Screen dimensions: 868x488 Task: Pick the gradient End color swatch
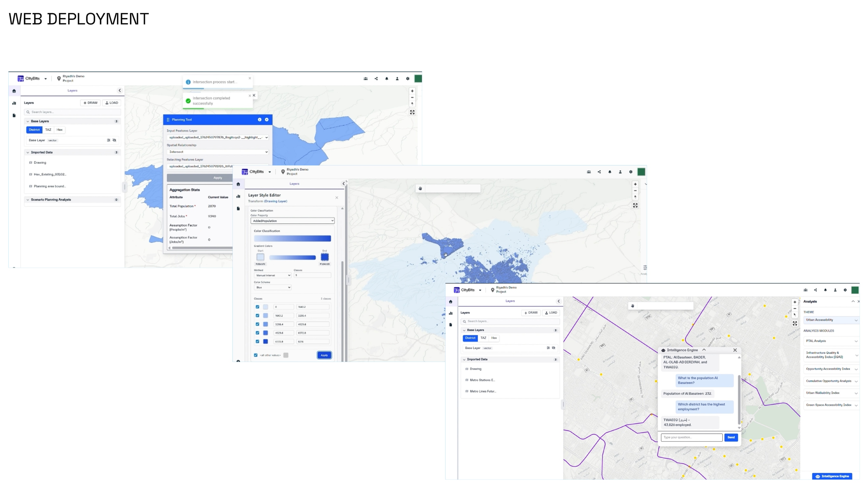pos(324,257)
